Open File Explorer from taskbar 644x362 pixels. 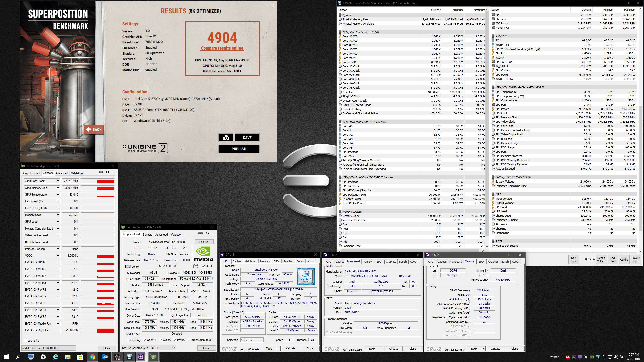68,357
